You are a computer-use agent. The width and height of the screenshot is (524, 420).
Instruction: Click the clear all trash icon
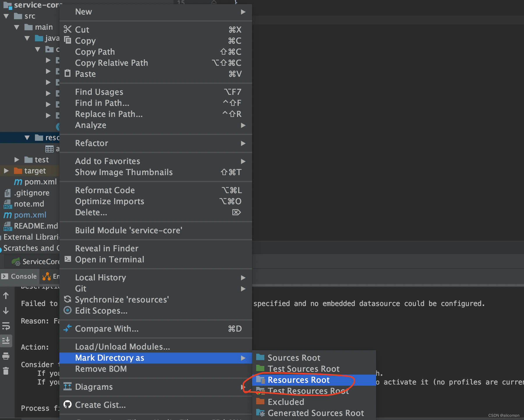(x=6, y=371)
